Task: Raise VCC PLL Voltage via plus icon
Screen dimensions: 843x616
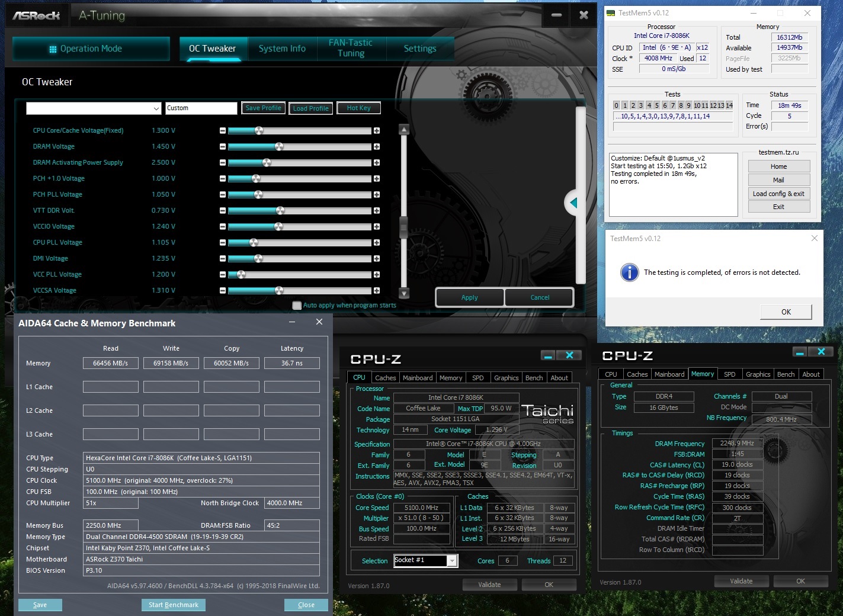Action: click(x=377, y=274)
